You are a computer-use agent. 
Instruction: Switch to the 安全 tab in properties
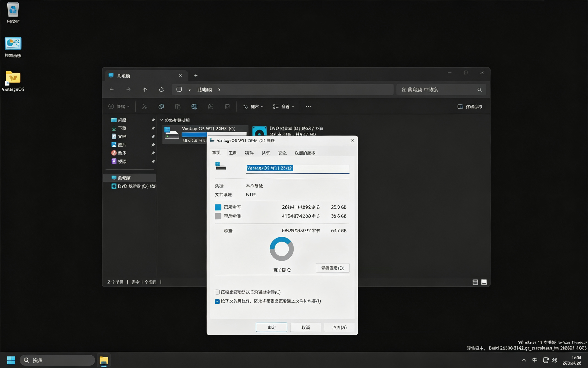coord(282,153)
